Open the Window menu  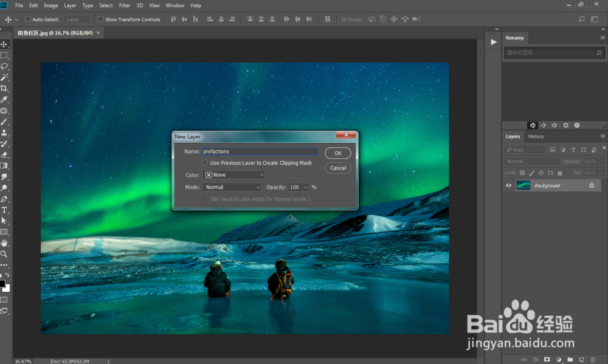point(175,5)
